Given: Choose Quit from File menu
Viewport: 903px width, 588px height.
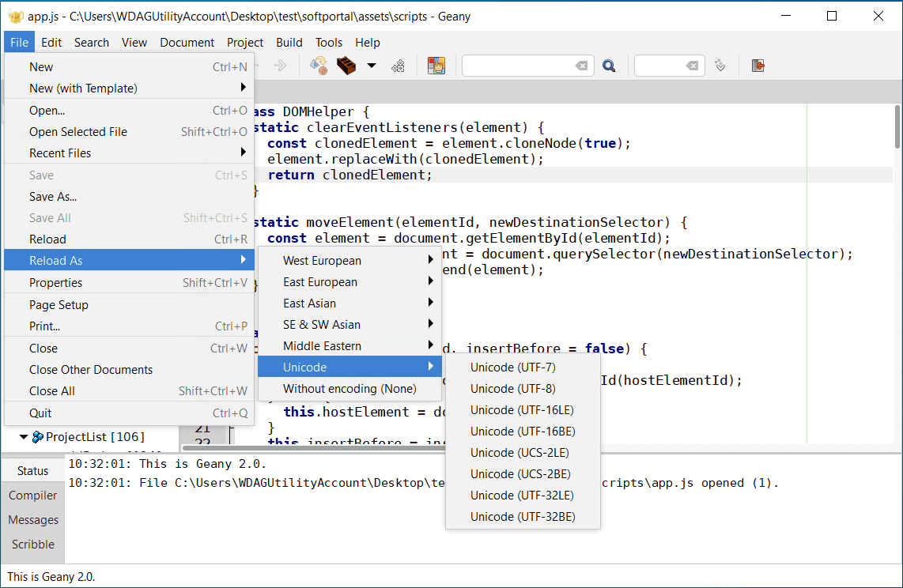Looking at the screenshot, I should [x=129, y=413].
